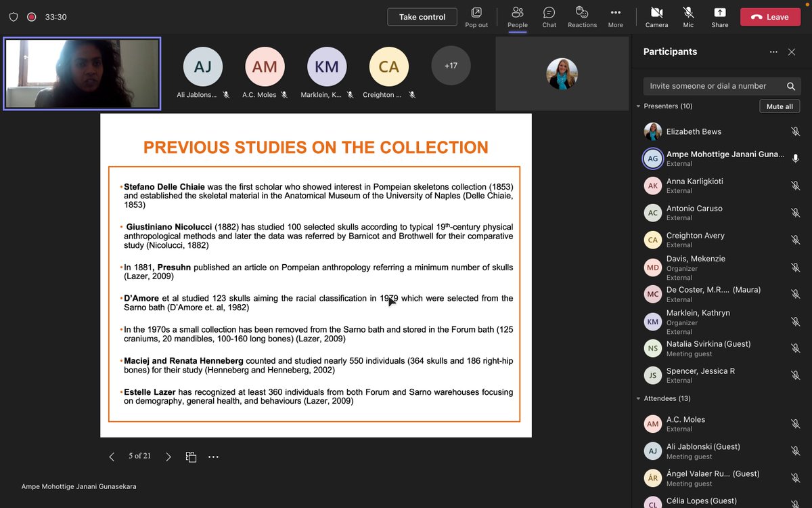812x508 pixels.
Task: Click Take control button
Action: coord(422,17)
